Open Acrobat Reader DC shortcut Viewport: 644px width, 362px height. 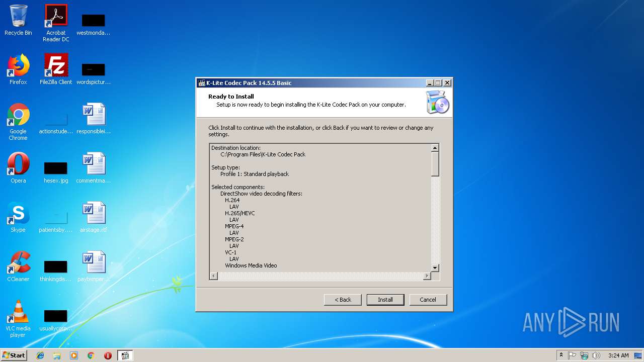pos(56,23)
